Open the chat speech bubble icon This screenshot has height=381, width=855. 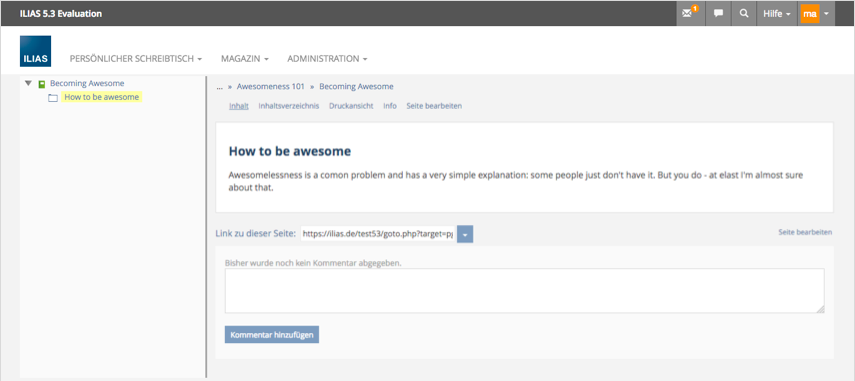pos(718,14)
